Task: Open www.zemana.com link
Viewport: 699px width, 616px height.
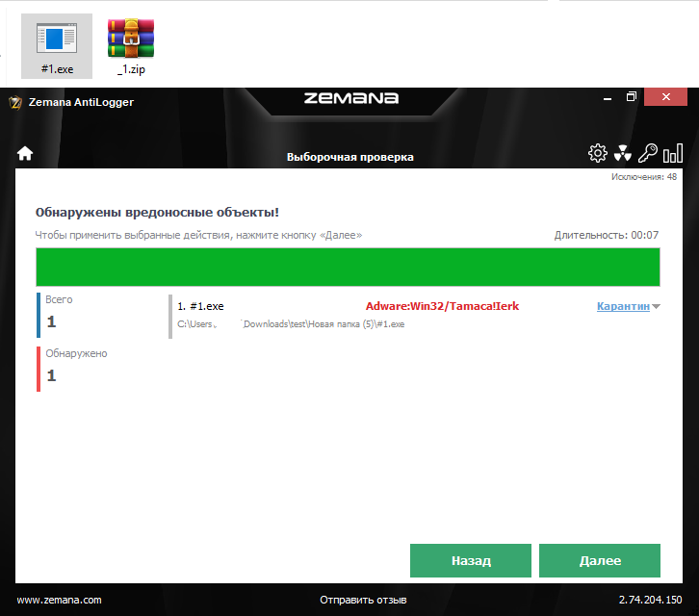Action: pos(60,600)
